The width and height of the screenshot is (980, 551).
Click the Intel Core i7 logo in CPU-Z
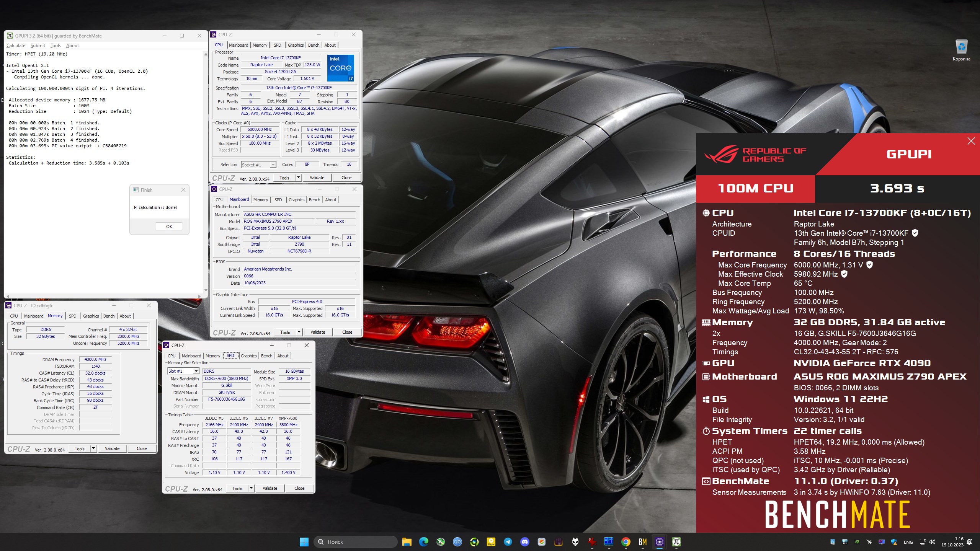(341, 68)
